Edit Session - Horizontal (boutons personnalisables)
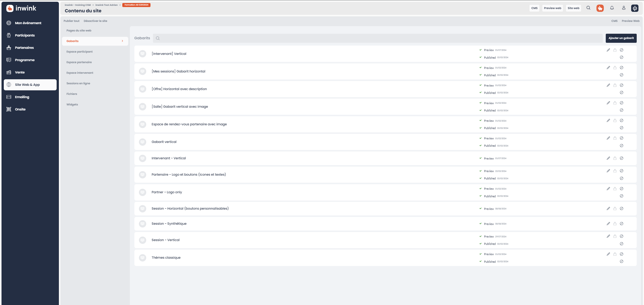This screenshot has height=305, width=644. (608, 209)
